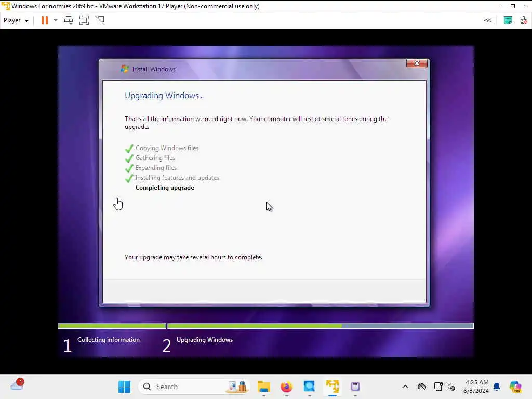Click the Expanding files checkmark
This screenshot has height=399, width=532.
pyautogui.click(x=129, y=168)
